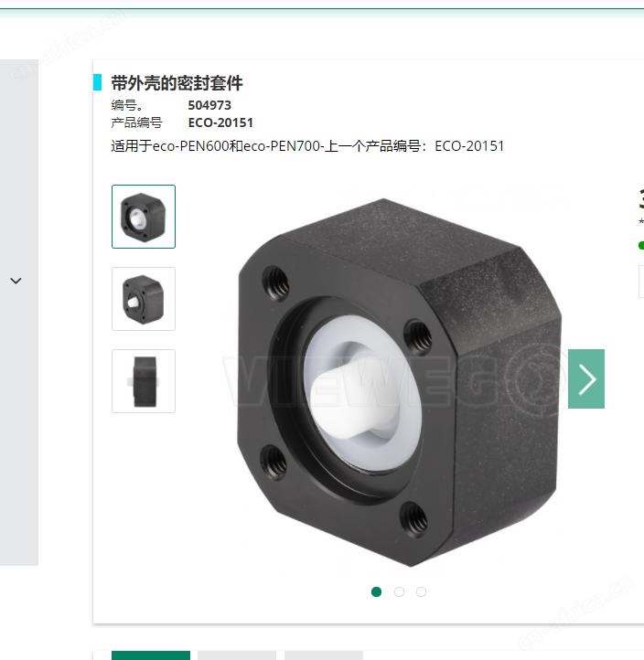The height and width of the screenshot is (660, 644).
Task: Select the second thumbnail with protruding shaft
Action: (x=144, y=299)
